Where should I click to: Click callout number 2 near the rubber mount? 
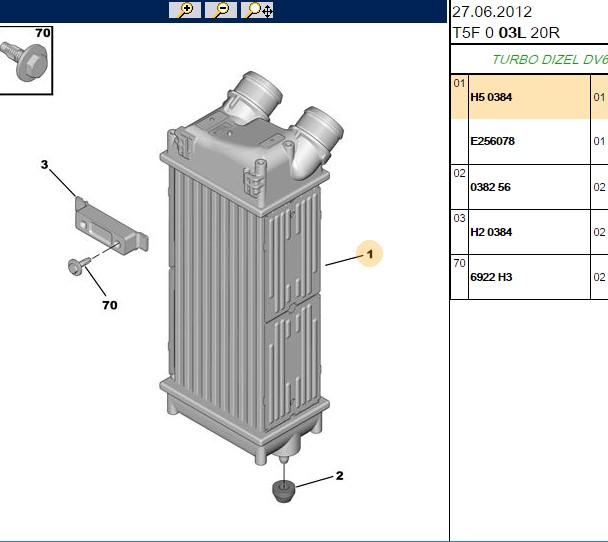click(339, 476)
